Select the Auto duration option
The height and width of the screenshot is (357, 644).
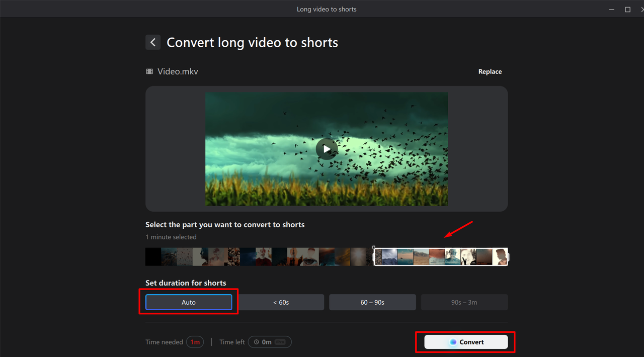[x=189, y=302]
